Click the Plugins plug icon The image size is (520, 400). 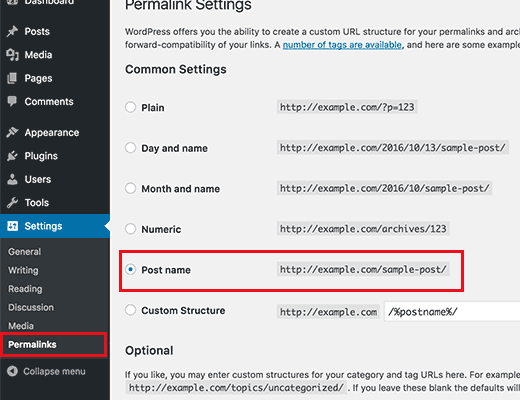[12, 156]
